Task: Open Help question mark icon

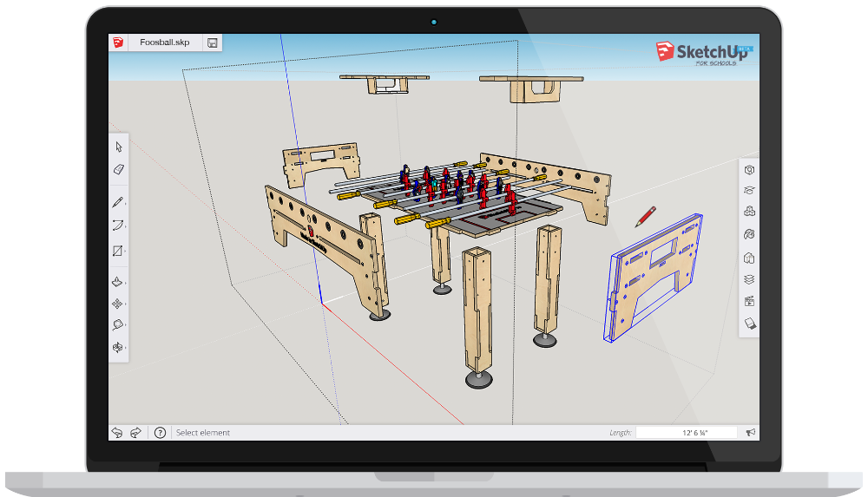Action: pos(160,433)
